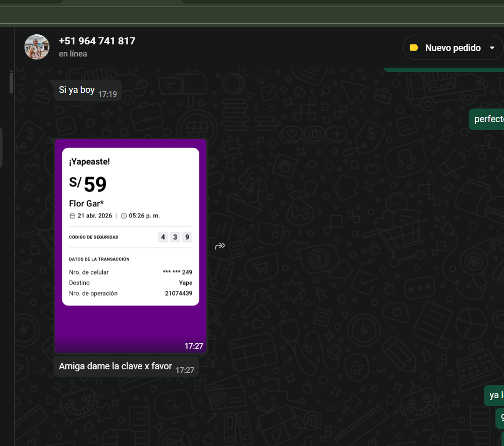This screenshot has width=504, height=446.
Task: Click the S/ 59 amount in the receipt
Action: (88, 185)
